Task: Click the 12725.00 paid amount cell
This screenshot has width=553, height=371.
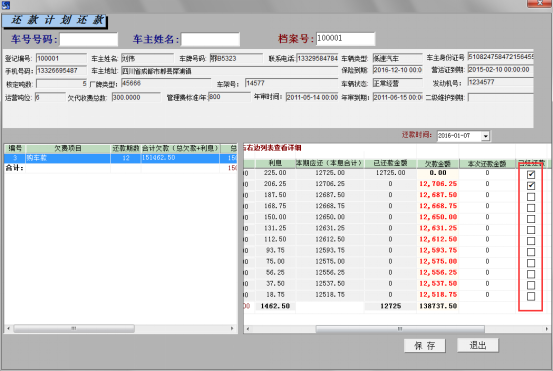Action: pyautogui.click(x=390, y=173)
